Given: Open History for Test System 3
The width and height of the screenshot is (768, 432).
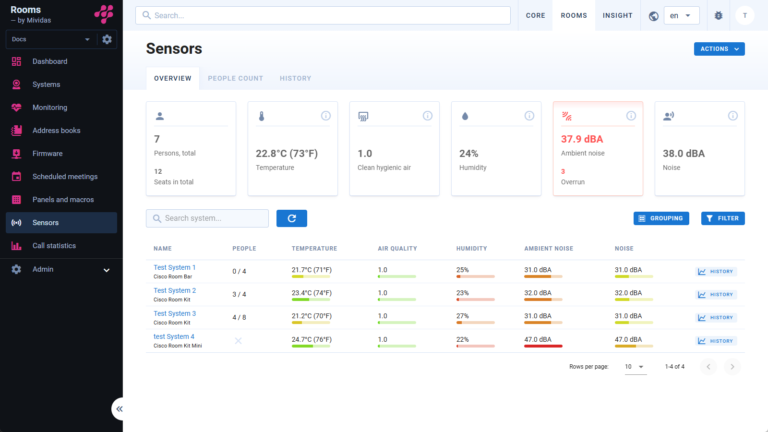Looking at the screenshot, I should pos(716,317).
